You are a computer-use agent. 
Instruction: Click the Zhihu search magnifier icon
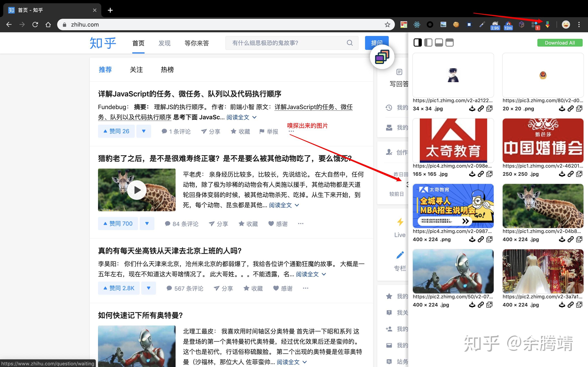(x=350, y=43)
